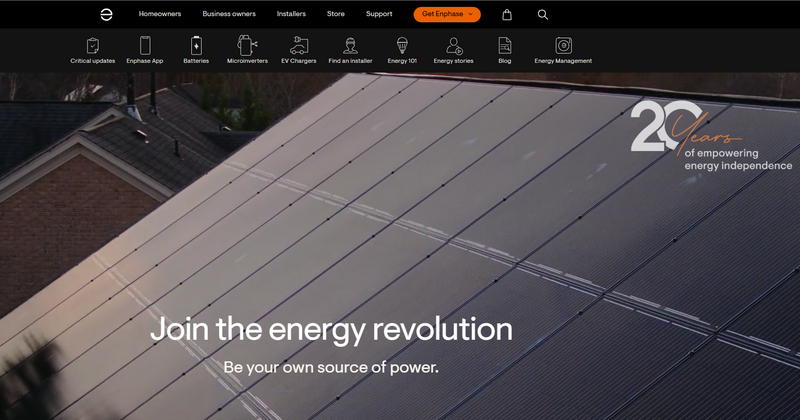Open the Blog document icon

click(505, 45)
